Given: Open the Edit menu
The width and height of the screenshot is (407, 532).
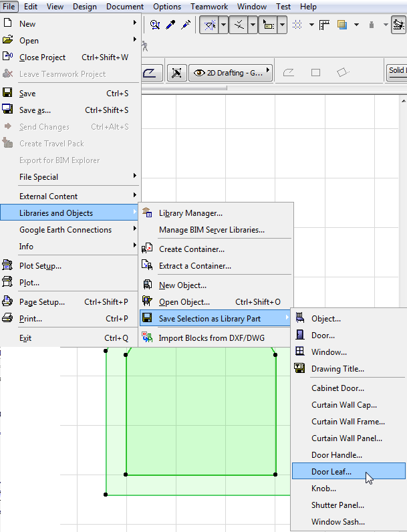Looking at the screenshot, I should [x=31, y=7].
